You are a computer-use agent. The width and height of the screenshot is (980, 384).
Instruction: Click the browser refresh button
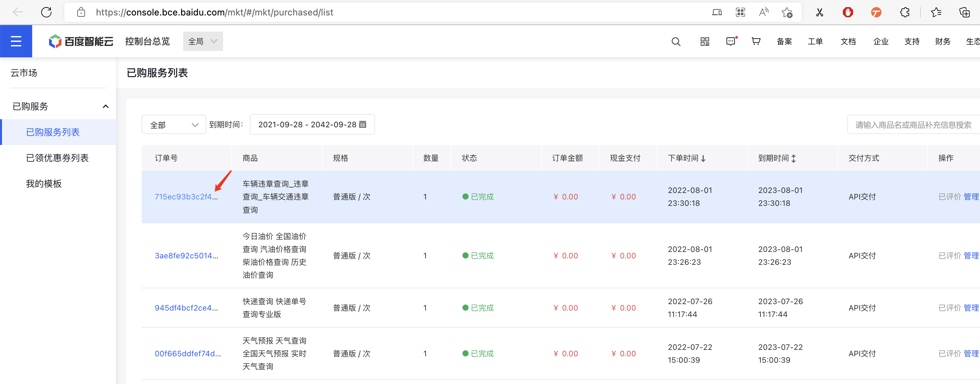tap(46, 12)
